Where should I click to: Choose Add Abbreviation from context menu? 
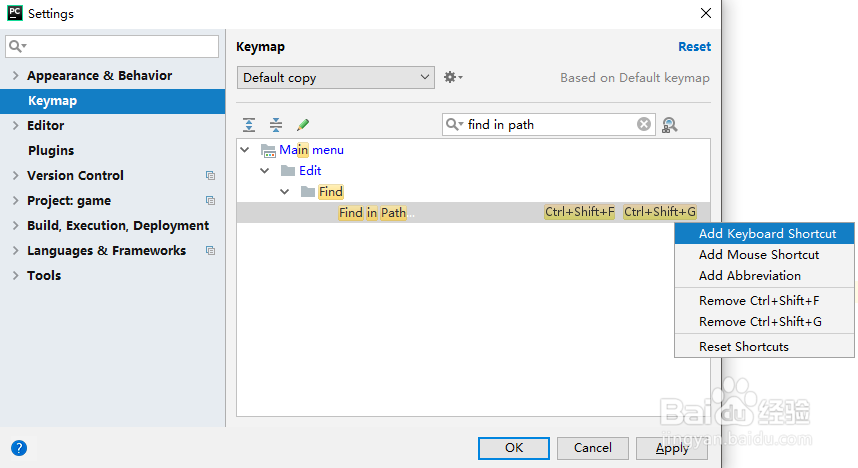(764, 275)
